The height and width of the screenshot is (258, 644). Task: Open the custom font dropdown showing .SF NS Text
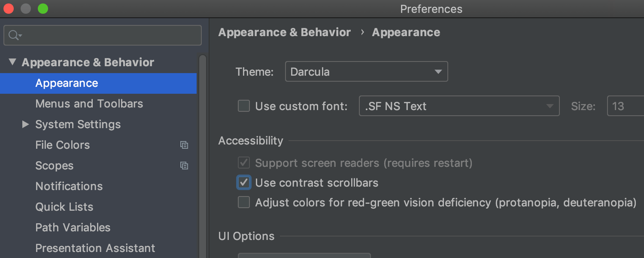[x=459, y=106]
